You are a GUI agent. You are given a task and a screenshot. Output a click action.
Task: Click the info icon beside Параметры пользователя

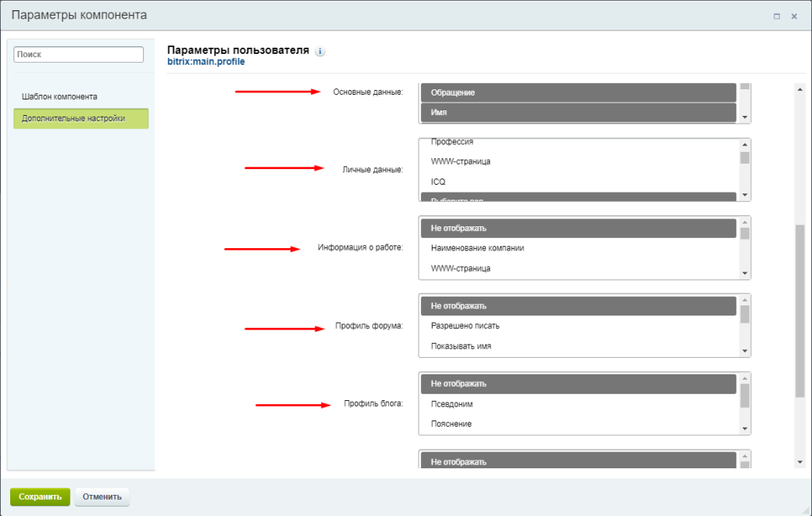coord(320,52)
